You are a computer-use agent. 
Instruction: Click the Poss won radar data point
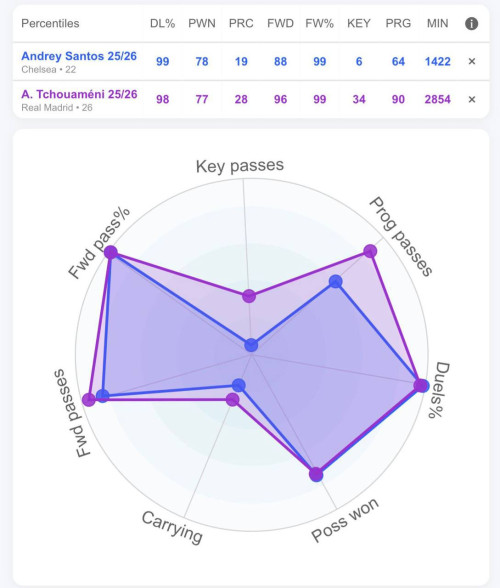click(316, 474)
